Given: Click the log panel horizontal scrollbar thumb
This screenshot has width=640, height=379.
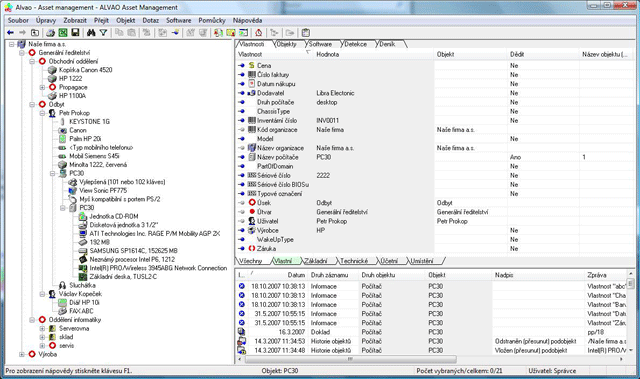Looking at the screenshot, I should 350,359.
